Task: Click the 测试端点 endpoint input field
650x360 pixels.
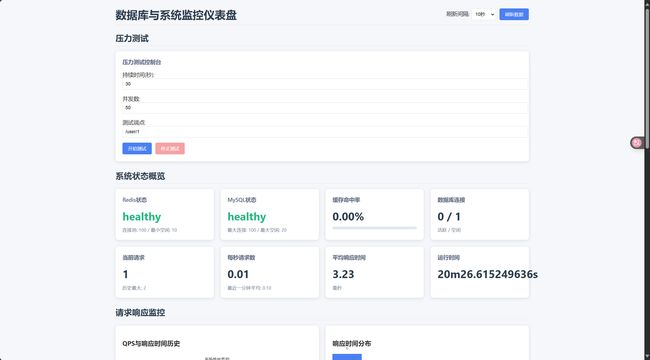Action: (325, 131)
